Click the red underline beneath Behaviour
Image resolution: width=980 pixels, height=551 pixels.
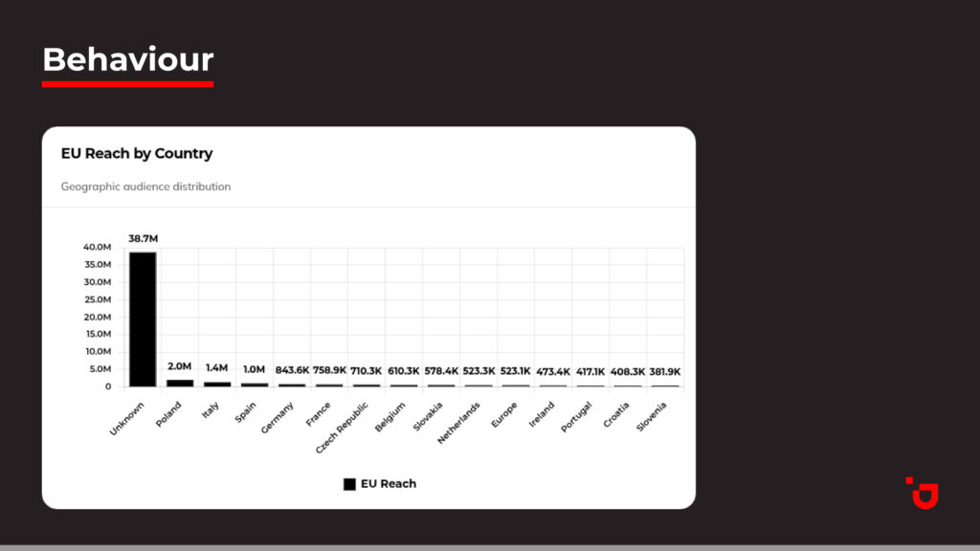pyautogui.click(x=127, y=84)
